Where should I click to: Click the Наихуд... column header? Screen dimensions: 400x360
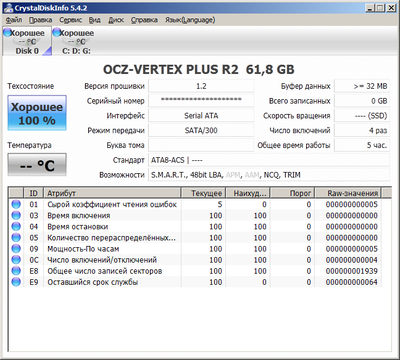pyautogui.click(x=248, y=193)
